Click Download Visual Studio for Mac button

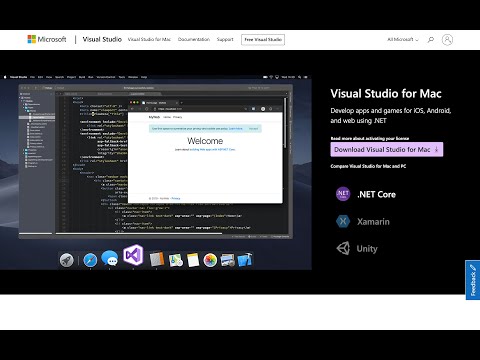coord(387,149)
